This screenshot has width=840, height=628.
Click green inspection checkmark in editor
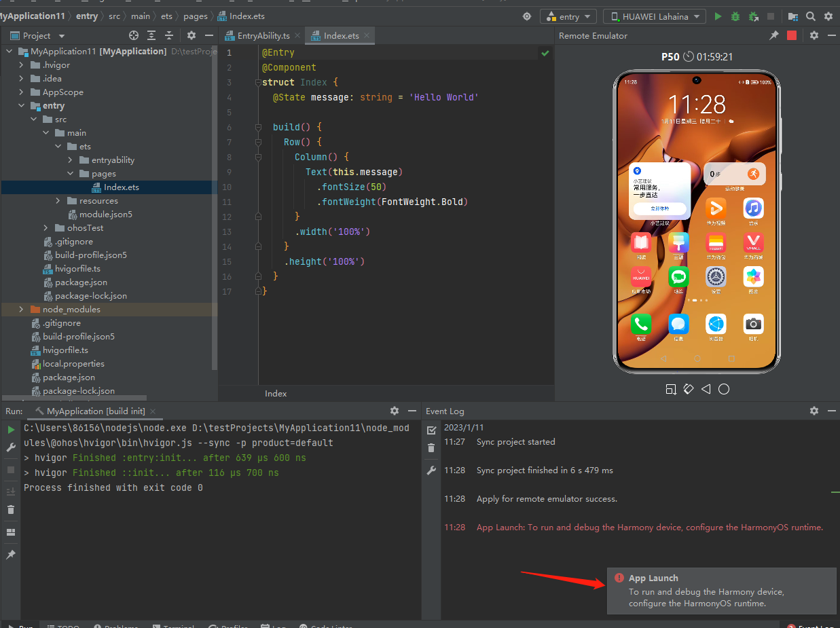pyautogui.click(x=545, y=52)
